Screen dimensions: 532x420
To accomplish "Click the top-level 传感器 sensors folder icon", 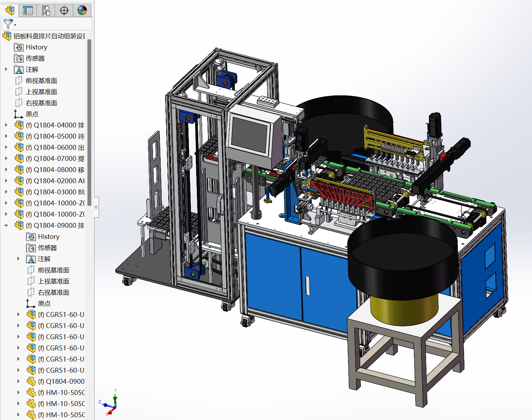I will tap(19, 59).
